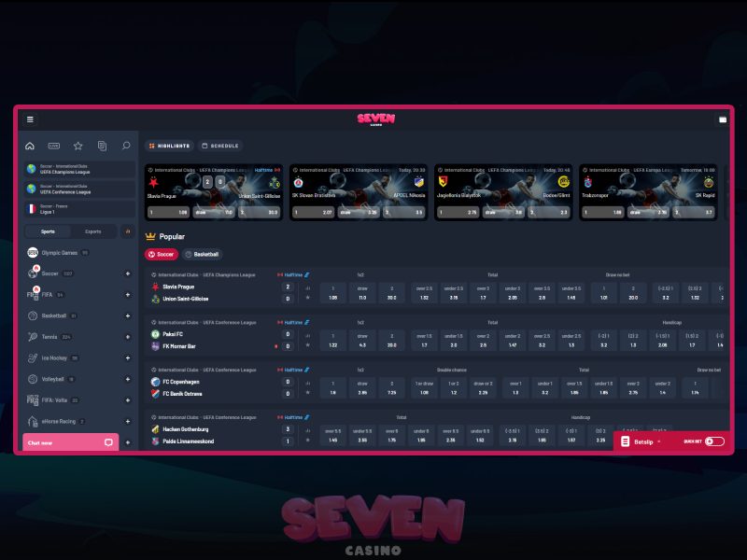The height and width of the screenshot is (560, 747).
Task: Expand the eHorse Racing category
Action: click(x=128, y=422)
